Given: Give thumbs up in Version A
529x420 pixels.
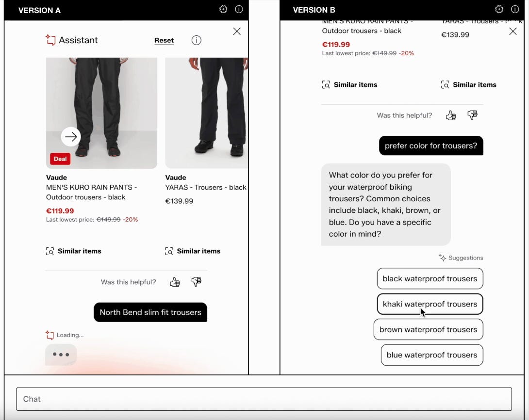Looking at the screenshot, I should [x=175, y=282].
